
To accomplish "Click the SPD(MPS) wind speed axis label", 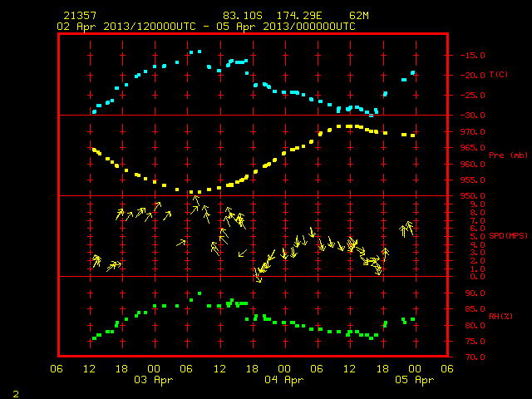I will 508,235.
